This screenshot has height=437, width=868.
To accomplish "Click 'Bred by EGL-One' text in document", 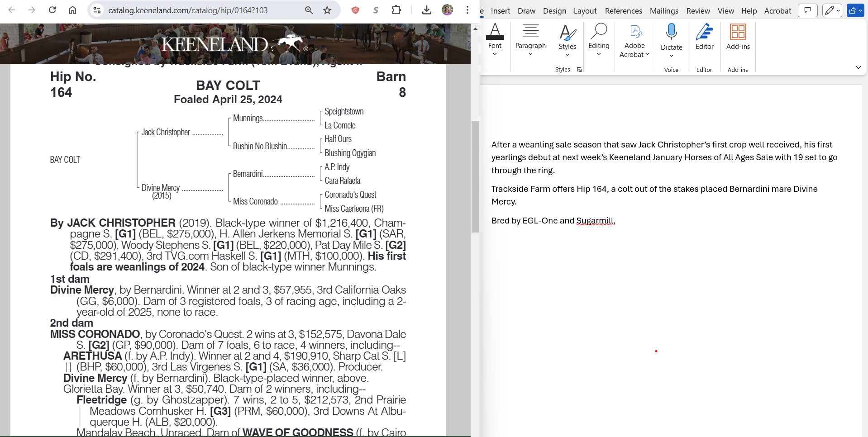I will (x=525, y=221).
